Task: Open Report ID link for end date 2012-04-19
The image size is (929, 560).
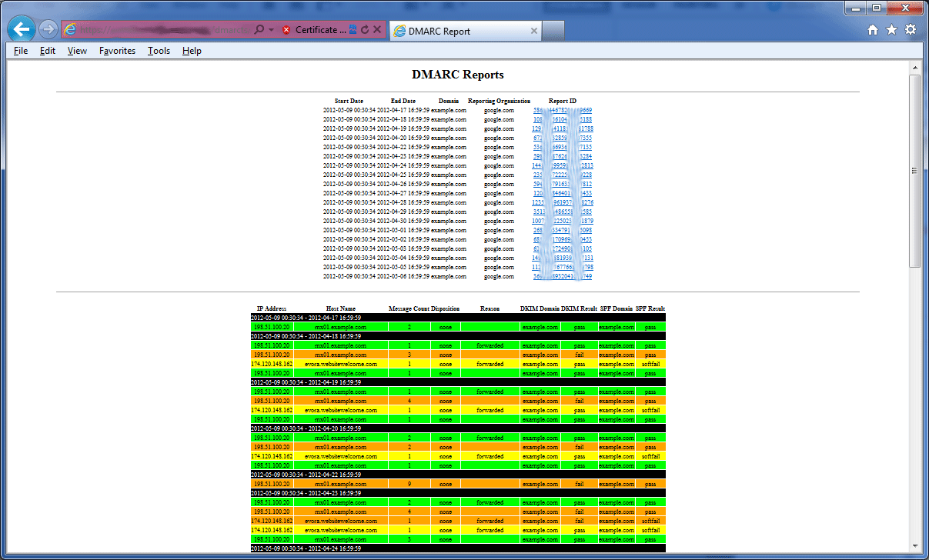Action: (x=563, y=129)
